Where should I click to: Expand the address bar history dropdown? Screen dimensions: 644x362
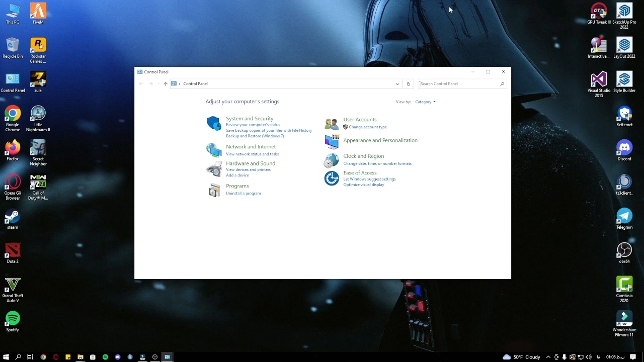[397, 84]
